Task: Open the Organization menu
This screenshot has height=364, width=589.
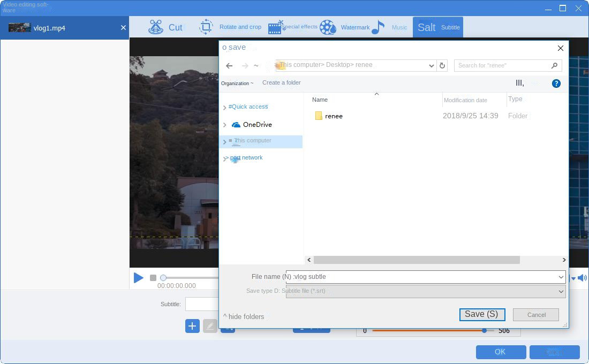Action: tap(237, 84)
